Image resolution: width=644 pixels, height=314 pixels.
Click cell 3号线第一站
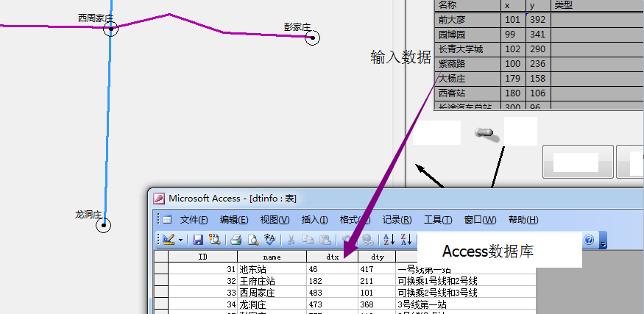click(x=466, y=305)
